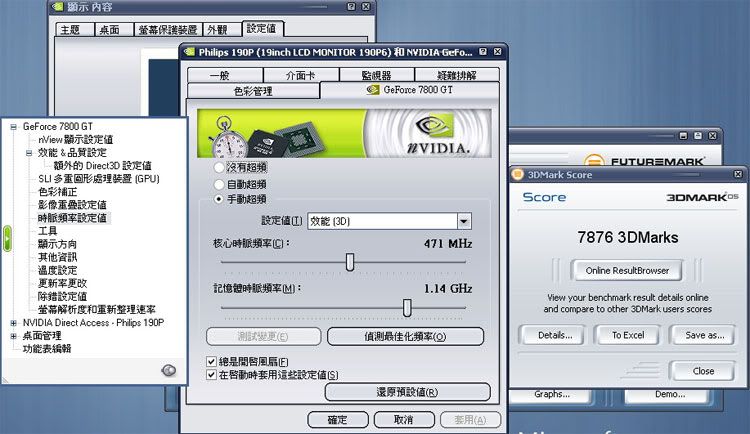Click the green pull-tab on tree panel edge
Screen dimensions: 750x434
6,237
